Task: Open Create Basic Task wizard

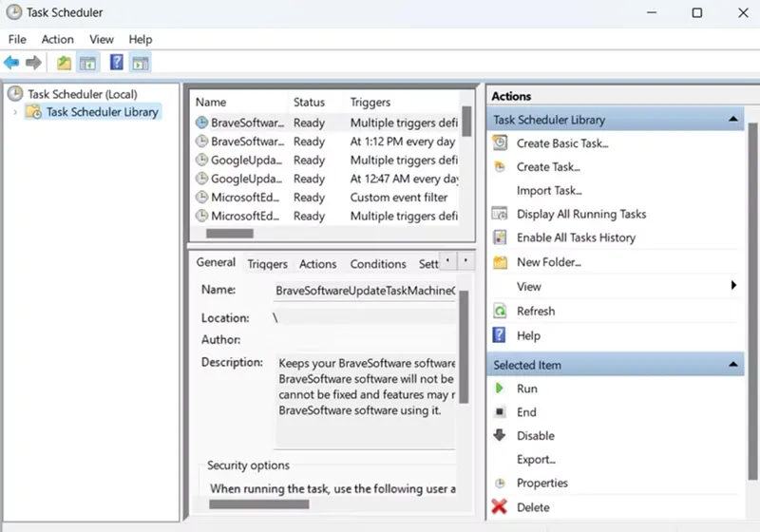Action: [561, 143]
